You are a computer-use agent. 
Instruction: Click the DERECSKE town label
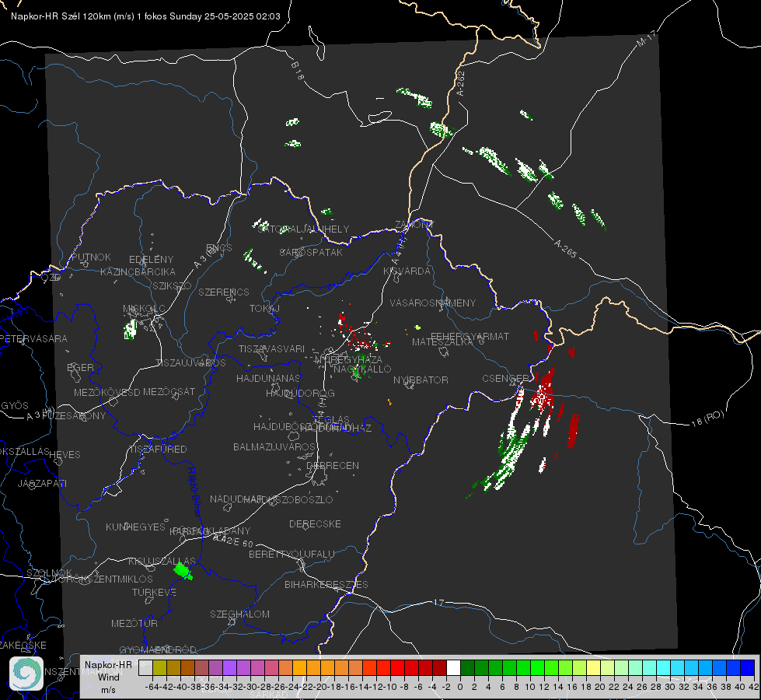[x=315, y=524]
